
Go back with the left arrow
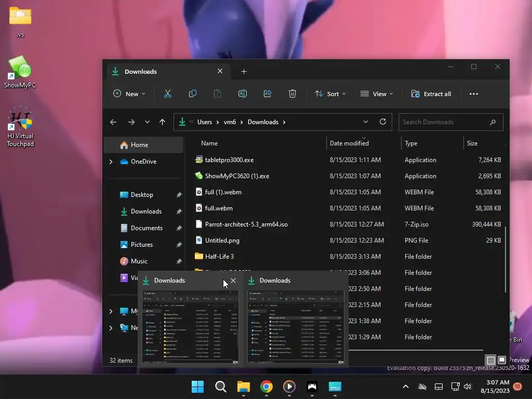click(113, 122)
